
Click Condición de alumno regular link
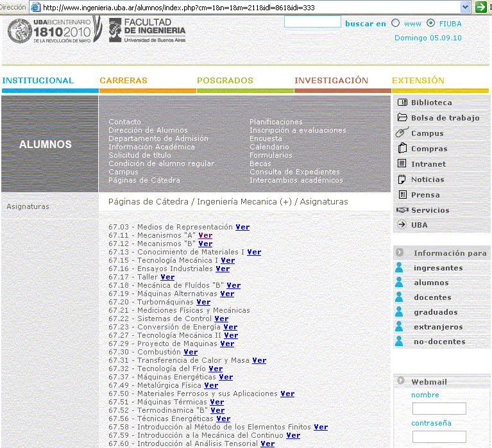click(161, 163)
